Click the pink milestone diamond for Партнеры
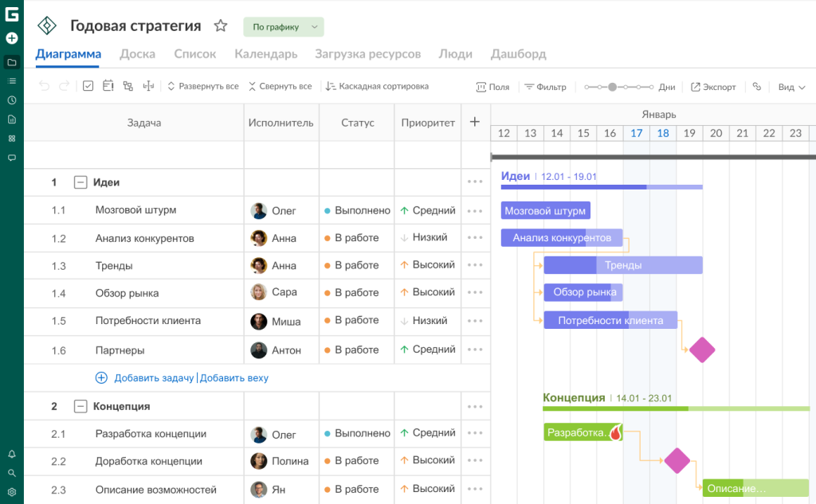 [702, 350]
